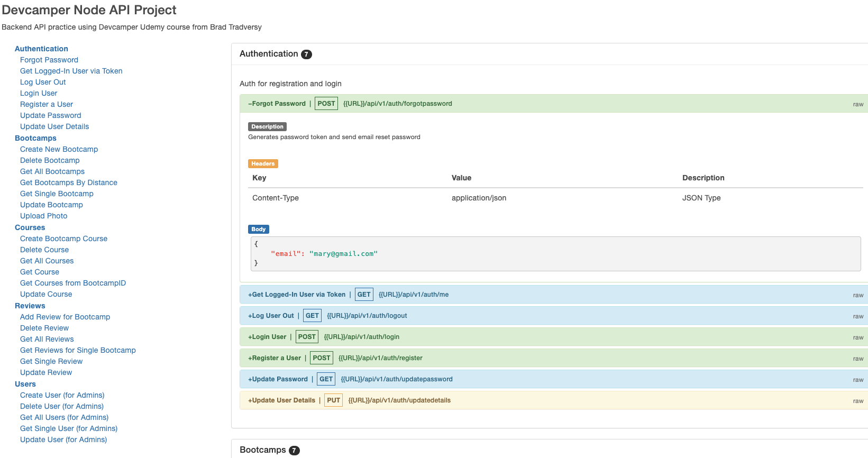Open Login User sidebar link
The image size is (868, 458).
[39, 93]
